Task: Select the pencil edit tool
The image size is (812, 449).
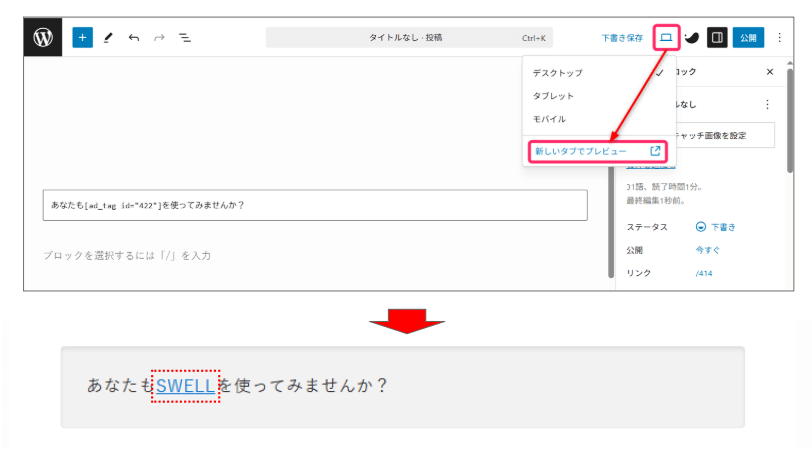Action: tap(108, 37)
